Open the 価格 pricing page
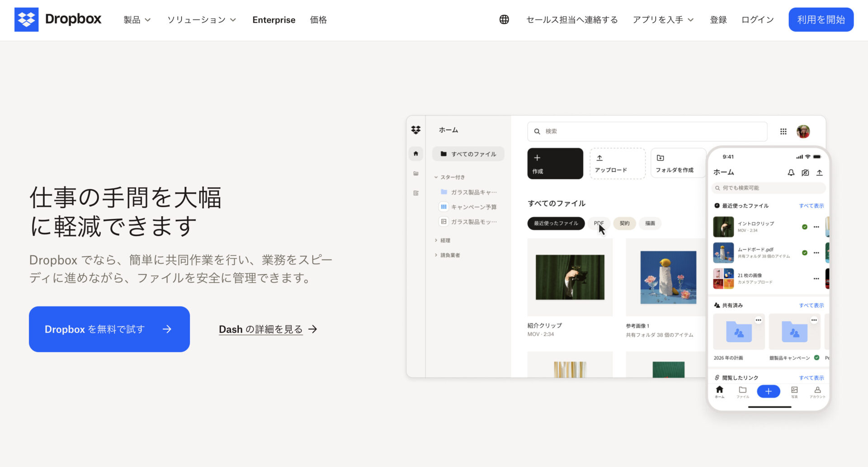 318,20
